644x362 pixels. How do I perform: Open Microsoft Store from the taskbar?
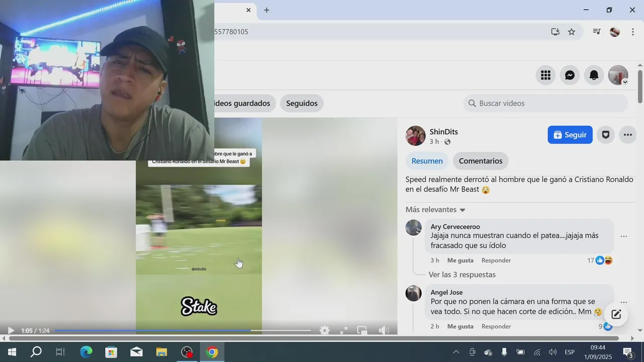[x=111, y=352]
